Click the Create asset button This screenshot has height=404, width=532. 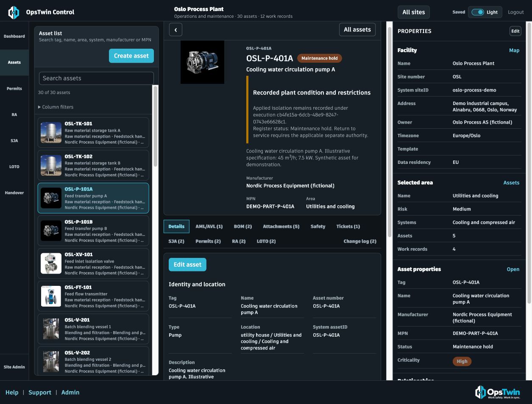(131, 56)
